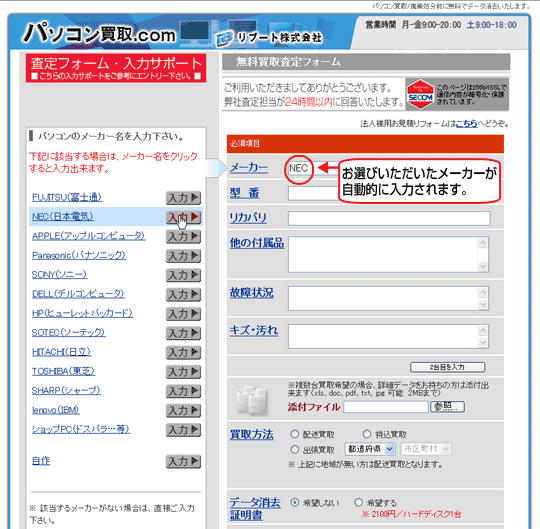Image resolution: width=540 pixels, height=529 pixels.
Task: Click the SONY(ソニー) link
Action: coord(59,274)
